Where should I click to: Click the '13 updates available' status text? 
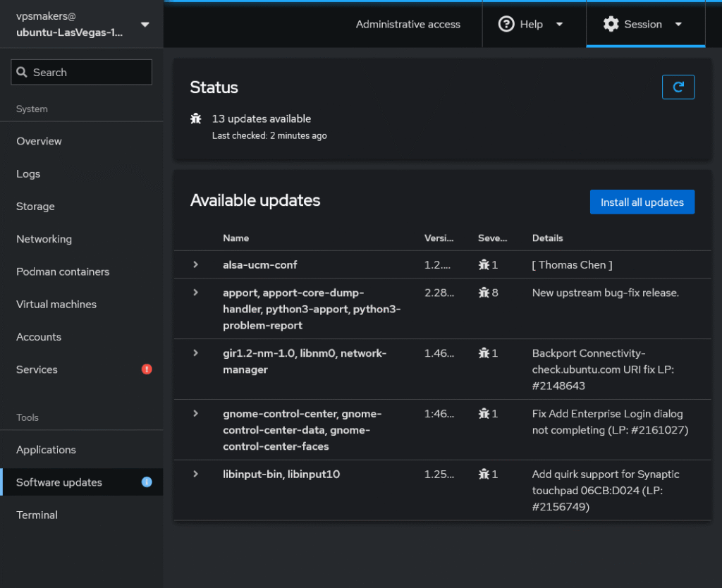click(261, 118)
